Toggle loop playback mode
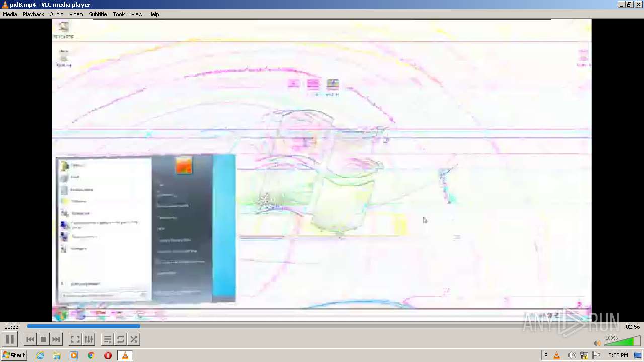 coord(121,339)
